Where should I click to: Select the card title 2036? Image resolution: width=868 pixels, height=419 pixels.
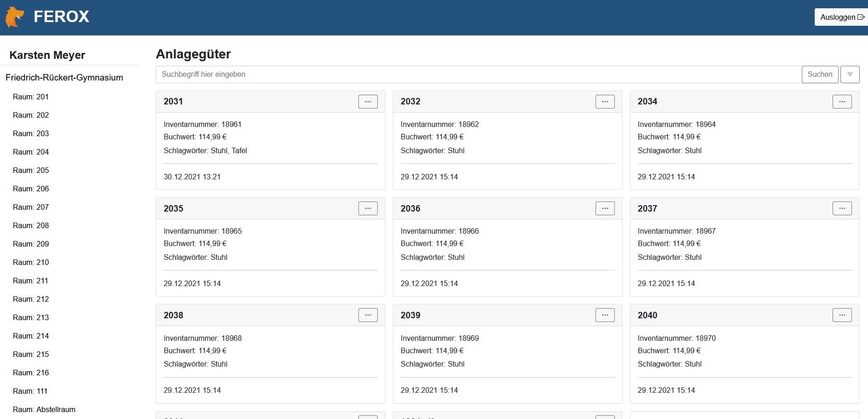point(410,208)
